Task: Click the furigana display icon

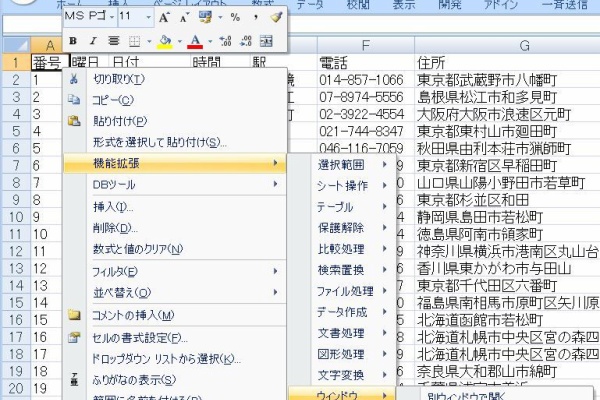Action: pyautogui.click(x=74, y=380)
